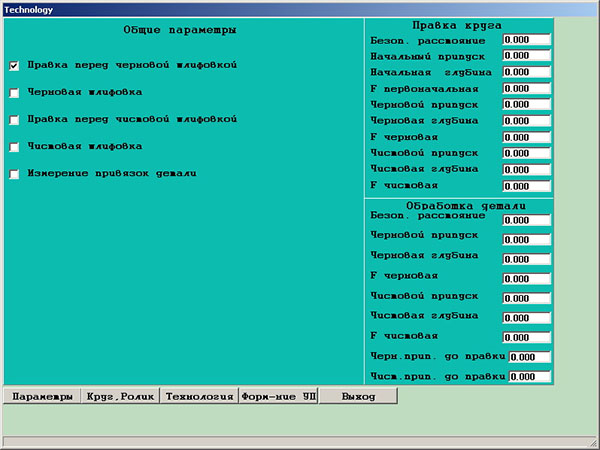The height and width of the screenshot is (450, 600).
Task: Click the F первоначальная input box
Action: (x=527, y=89)
